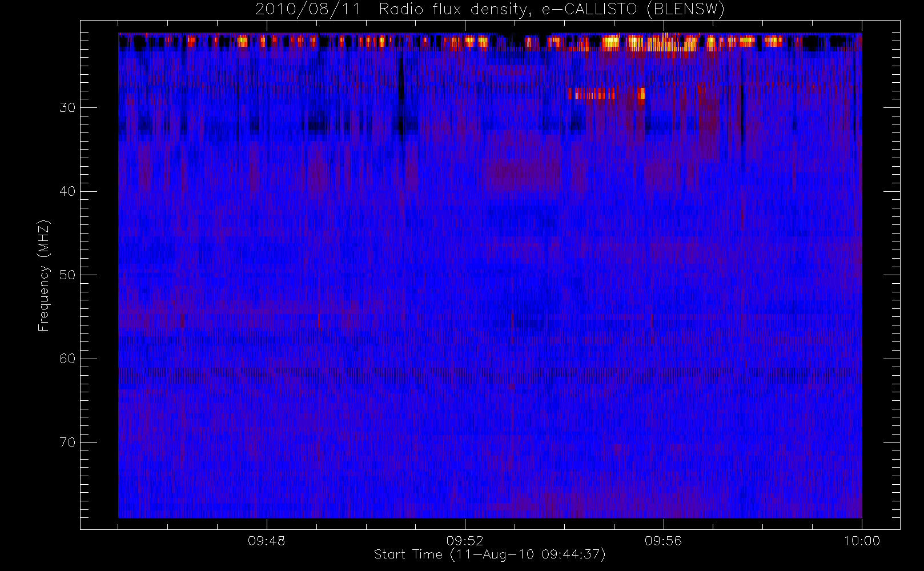This screenshot has height=571, width=924.
Task: Click the 09:52 time tick label
Action: (x=465, y=541)
